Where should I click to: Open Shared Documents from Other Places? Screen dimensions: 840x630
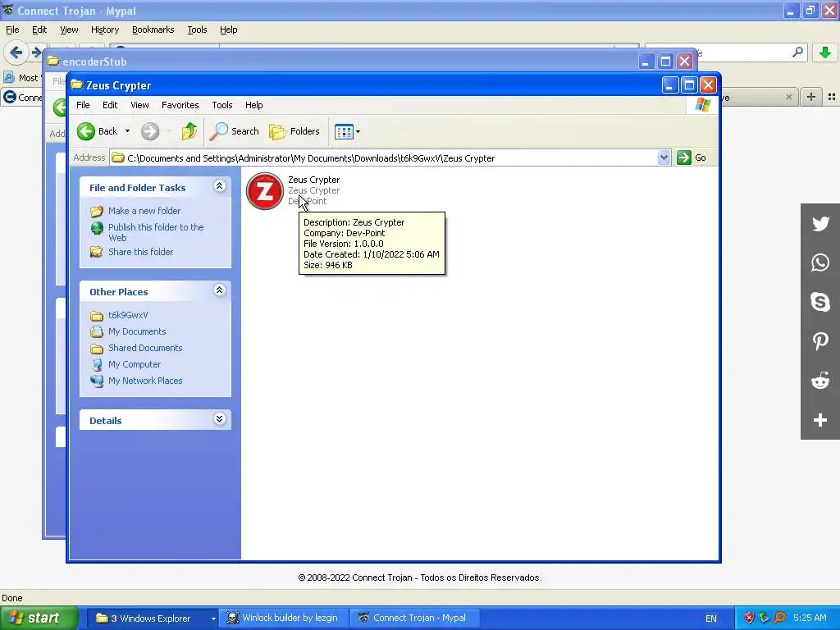point(145,348)
